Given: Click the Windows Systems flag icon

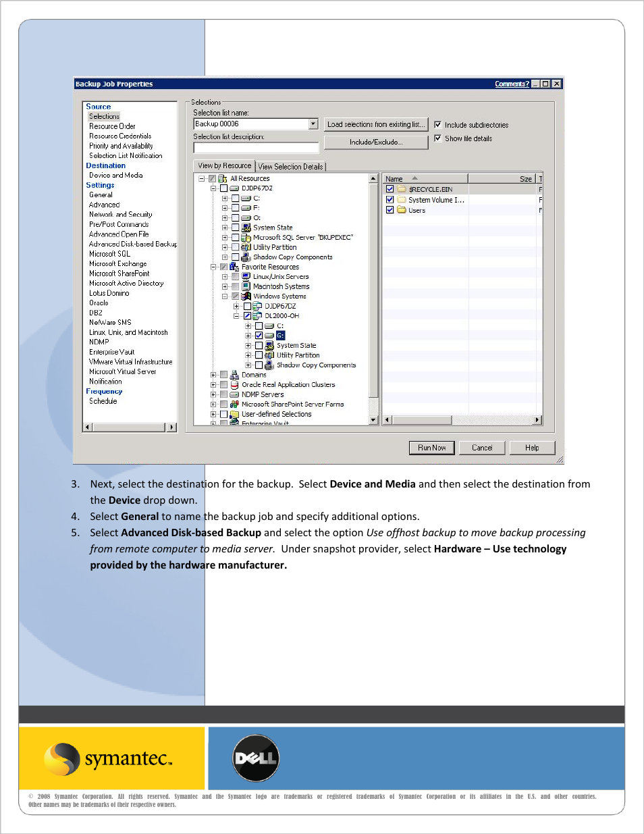Looking at the screenshot, I should click(x=246, y=296).
